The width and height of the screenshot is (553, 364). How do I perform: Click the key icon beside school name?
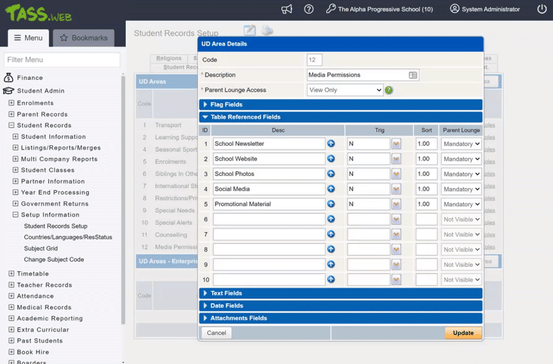coord(330,9)
